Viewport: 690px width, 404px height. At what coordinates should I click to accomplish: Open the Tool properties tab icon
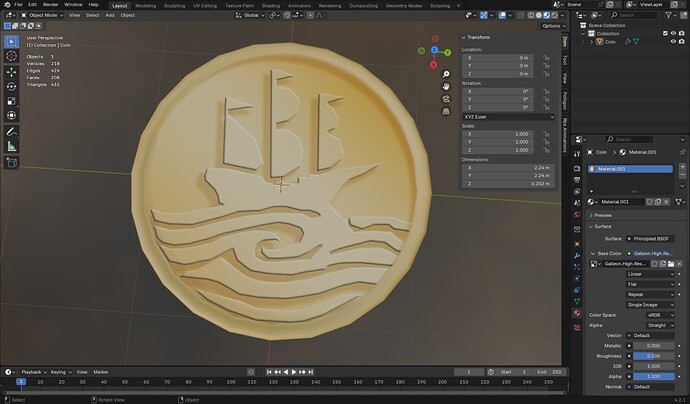pos(577,154)
